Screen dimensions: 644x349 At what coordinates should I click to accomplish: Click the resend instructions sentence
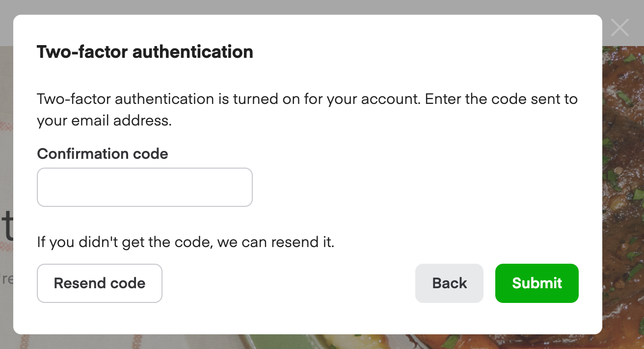click(185, 242)
